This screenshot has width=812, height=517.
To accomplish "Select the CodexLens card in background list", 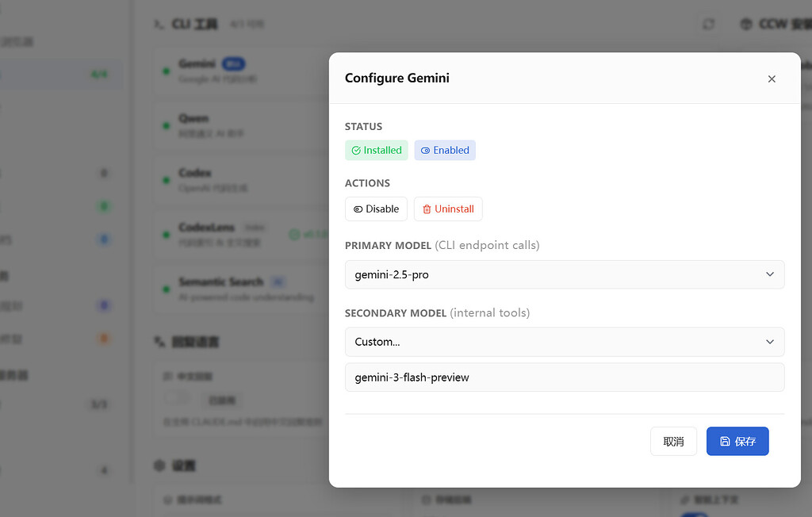I will click(241, 234).
